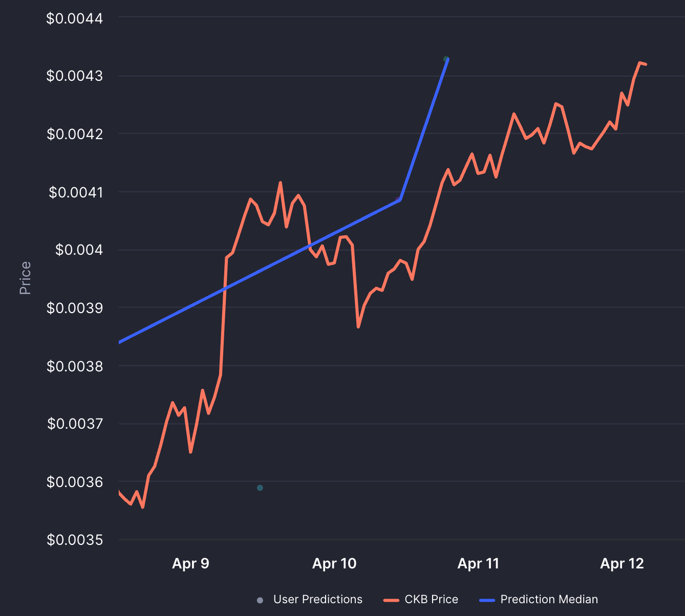Click the $0.0043 price axis label
685x616 pixels.
[75, 76]
